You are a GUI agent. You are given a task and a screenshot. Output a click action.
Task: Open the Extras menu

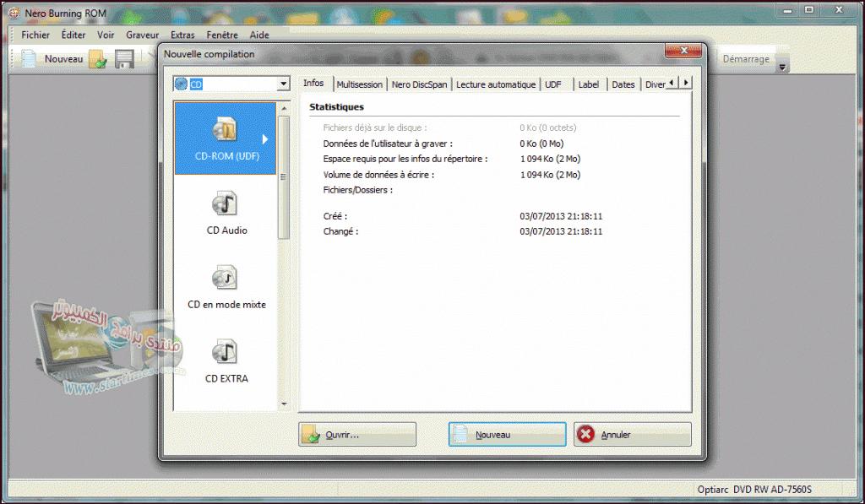(x=182, y=35)
